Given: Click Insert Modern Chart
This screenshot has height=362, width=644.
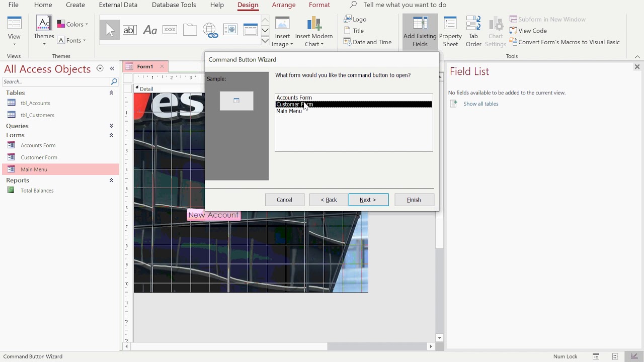Looking at the screenshot, I should 314,31.
